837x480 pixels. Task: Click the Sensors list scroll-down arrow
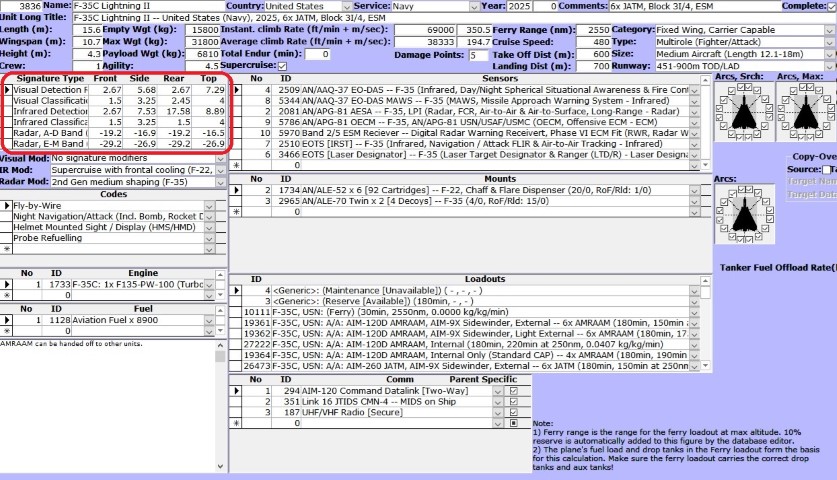[705, 165]
